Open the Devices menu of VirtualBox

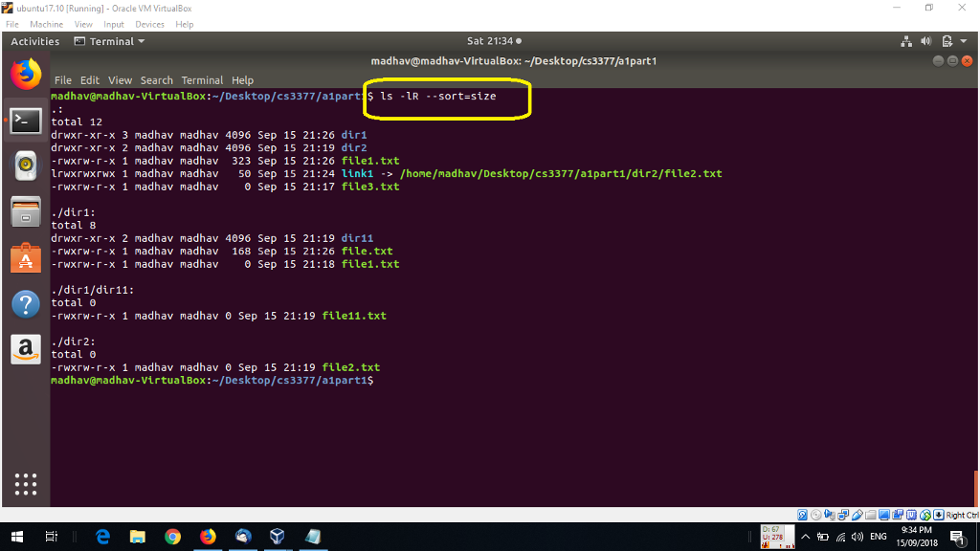click(x=149, y=24)
